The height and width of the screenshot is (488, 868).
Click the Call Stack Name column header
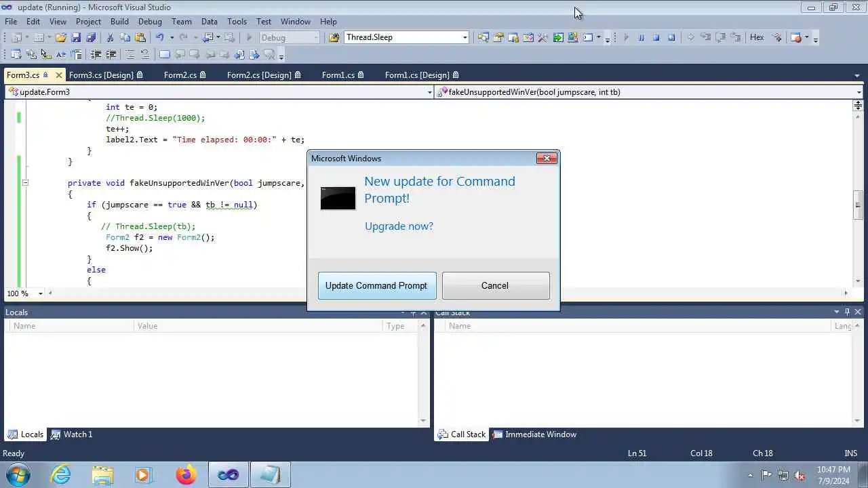(x=639, y=326)
